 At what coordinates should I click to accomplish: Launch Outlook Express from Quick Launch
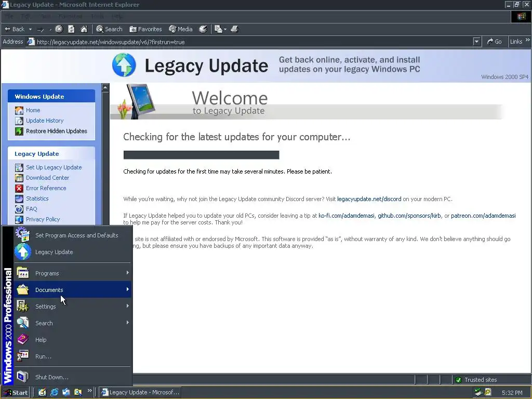66,392
